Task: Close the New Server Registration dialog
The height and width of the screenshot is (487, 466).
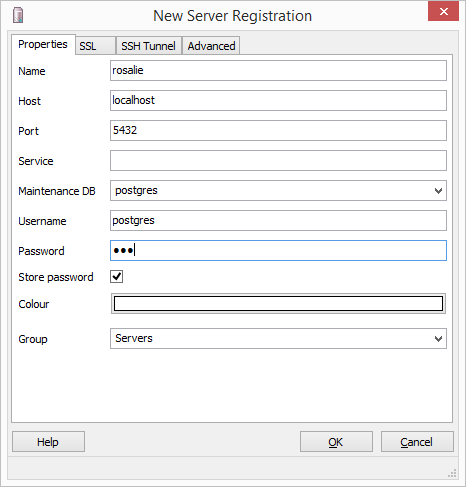Action: point(443,11)
